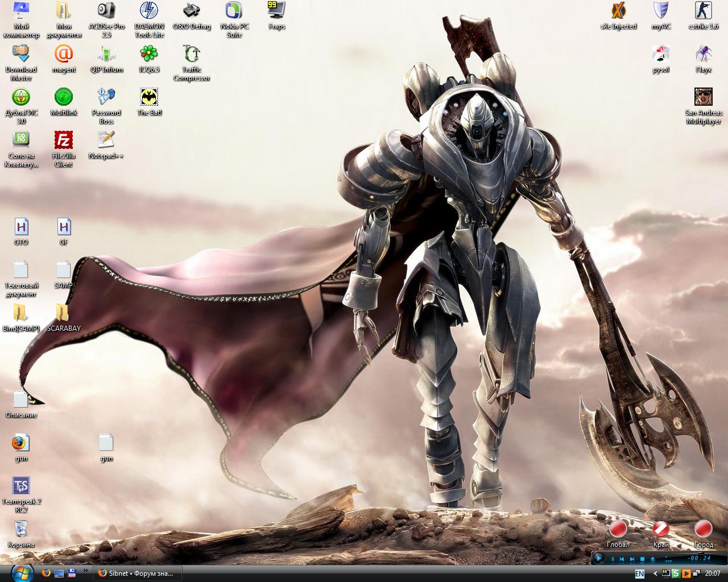Launch the cstrike 1.6 shortcut

[704, 15]
